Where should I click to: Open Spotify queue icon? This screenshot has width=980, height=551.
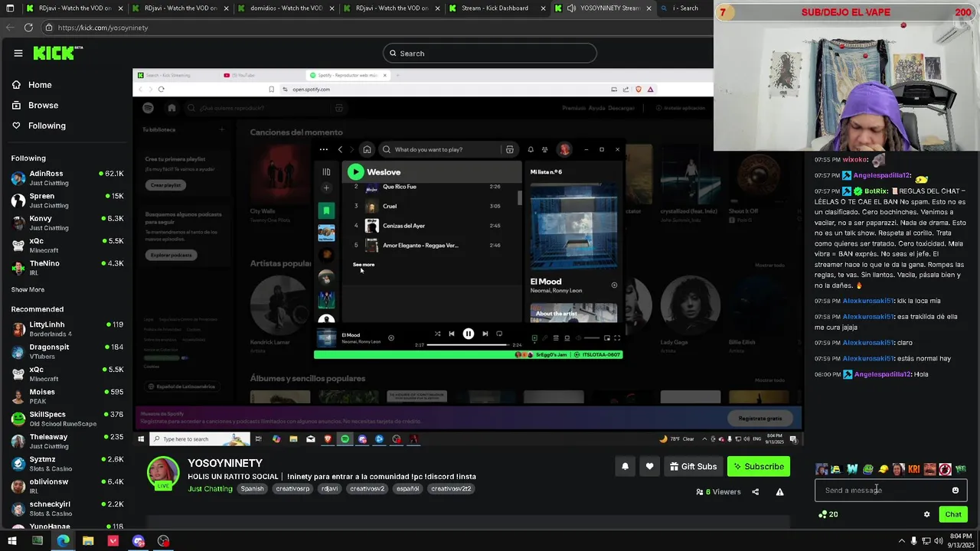[556, 338]
